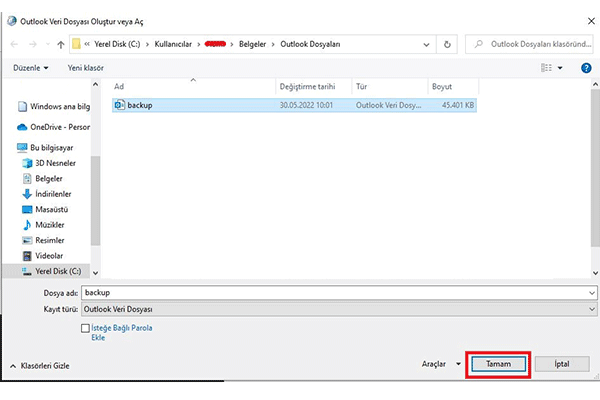The image size is (600, 400).
Task: Open Resimler folder
Action: [43, 240]
